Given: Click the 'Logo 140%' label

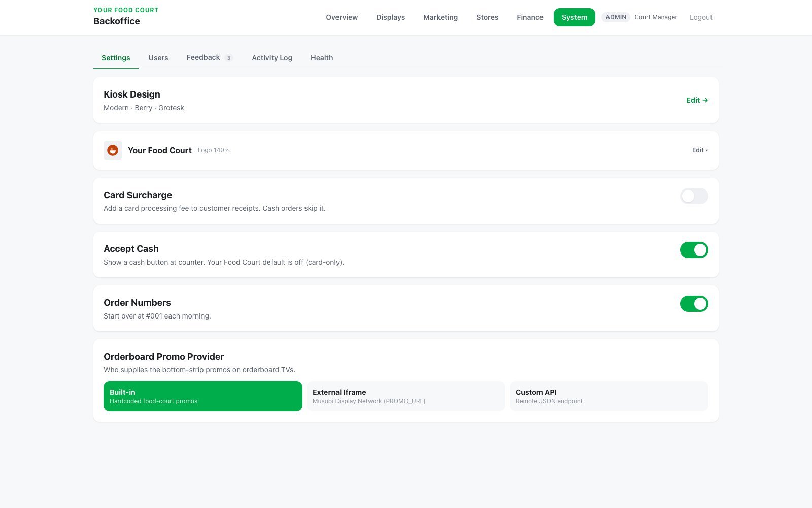Looking at the screenshot, I should coord(214,150).
